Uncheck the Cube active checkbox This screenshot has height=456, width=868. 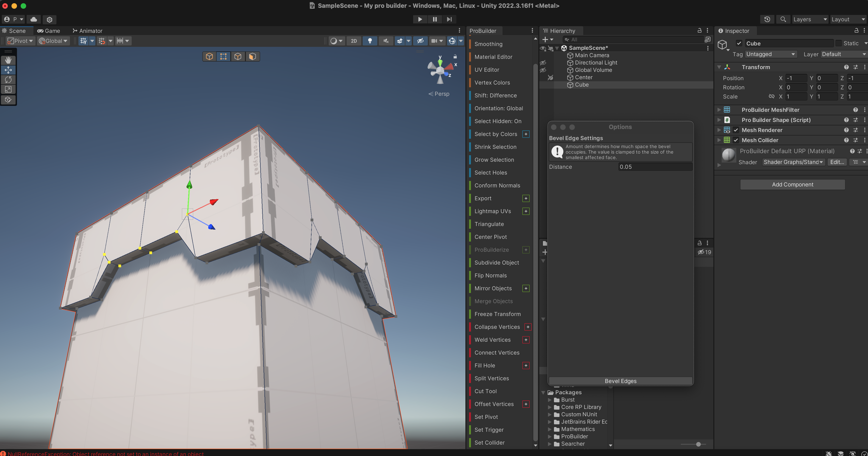(739, 43)
